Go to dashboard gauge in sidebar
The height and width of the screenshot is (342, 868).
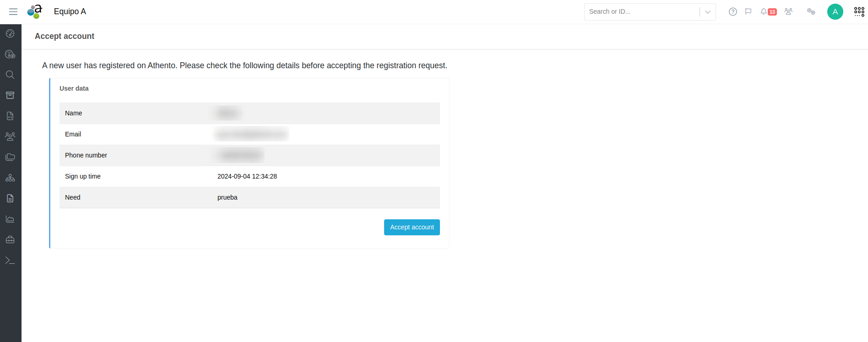(x=10, y=33)
